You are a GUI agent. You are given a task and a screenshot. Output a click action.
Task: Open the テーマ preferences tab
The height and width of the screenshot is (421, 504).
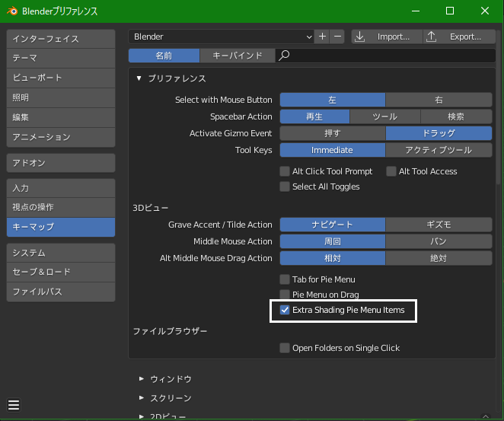61,58
